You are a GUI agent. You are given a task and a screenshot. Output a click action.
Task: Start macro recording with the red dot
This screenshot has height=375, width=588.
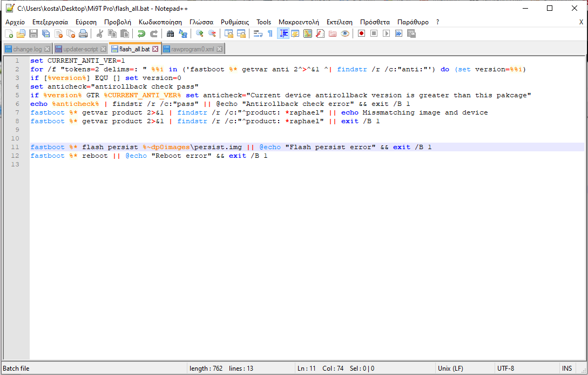pos(361,34)
